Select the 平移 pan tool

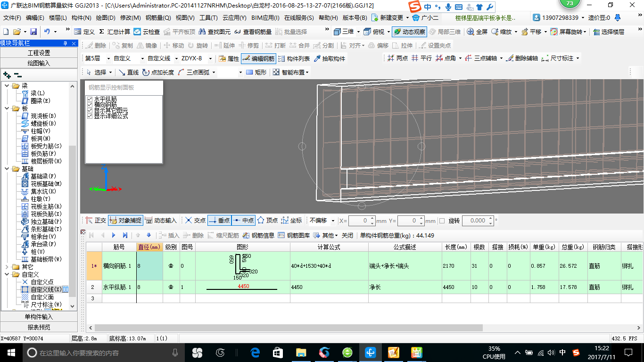[x=531, y=32]
